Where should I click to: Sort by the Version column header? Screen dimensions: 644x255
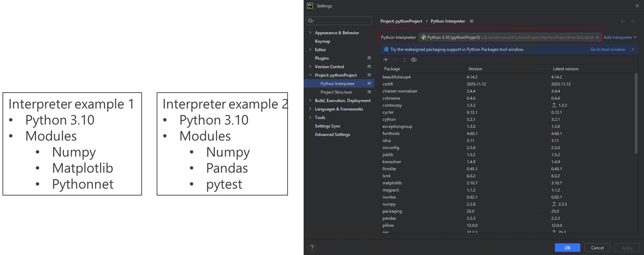(x=508, y=69)
